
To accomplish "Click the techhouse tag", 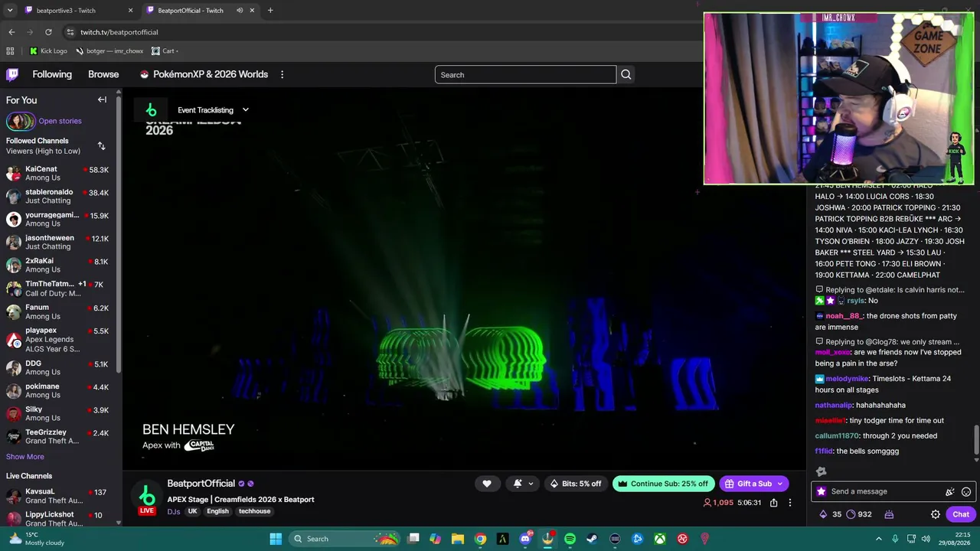I will click(254, 511).
